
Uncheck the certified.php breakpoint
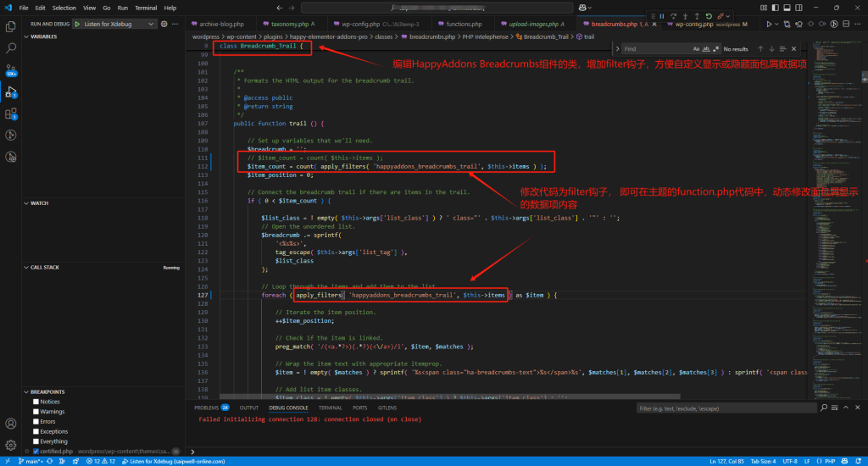(x=36, y=451)
